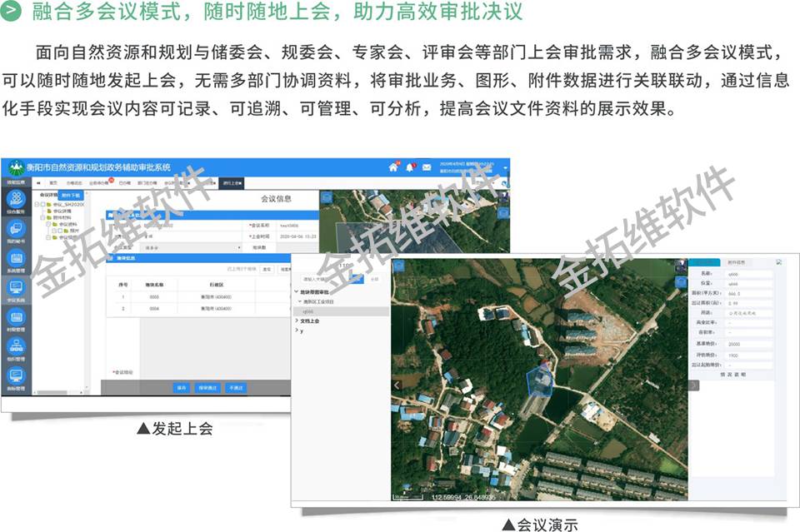Click the double-arrow tab scroll-back button
Image resolution: width=800 pixels, height=532 pixels.
(38, 182)
